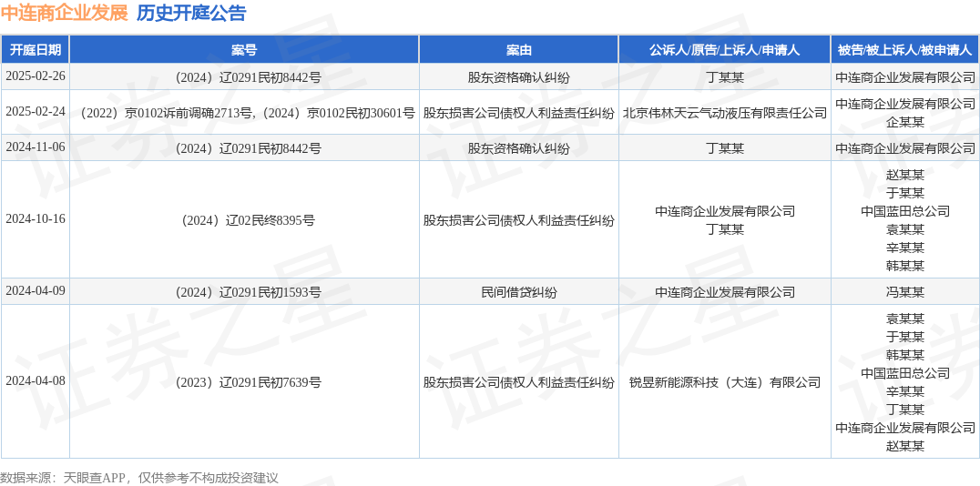Click the date cell 2024-10-16
Screen dimensions: 980x486
[36, 219]
